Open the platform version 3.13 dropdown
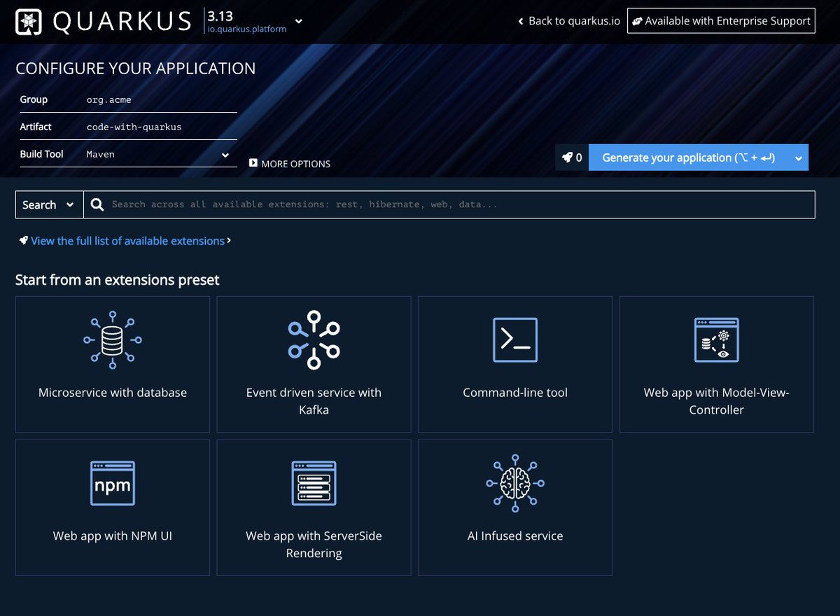840x616 pixels. click(x=299, y=21)
